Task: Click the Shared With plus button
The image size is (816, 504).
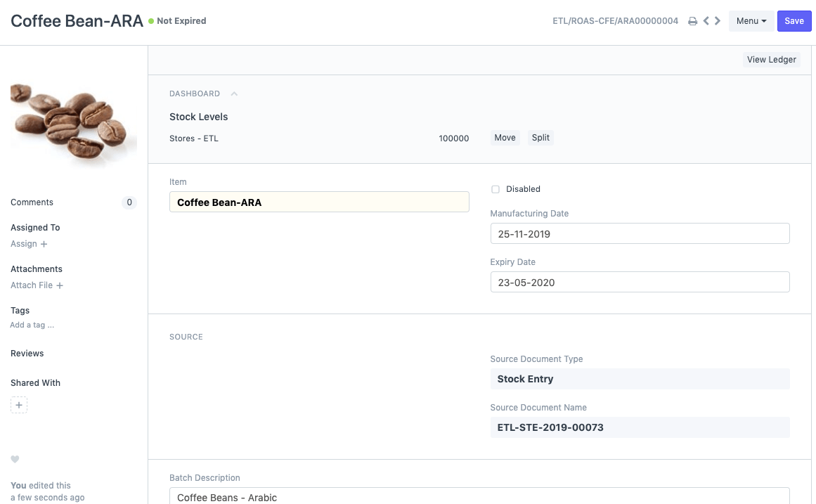Action: tap(19, 406)
